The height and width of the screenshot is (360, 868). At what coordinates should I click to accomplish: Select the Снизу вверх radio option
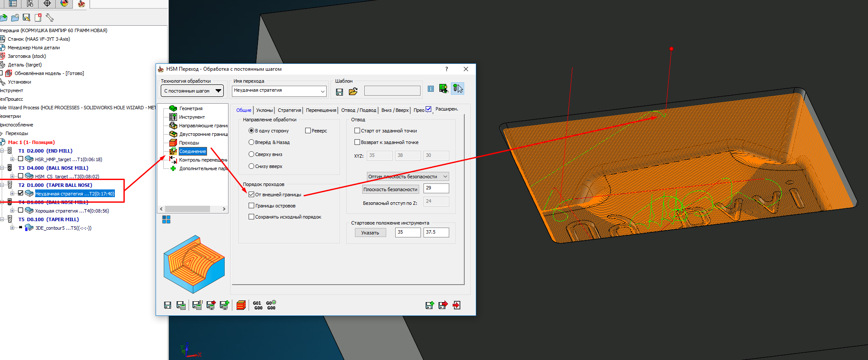(251, 166)
